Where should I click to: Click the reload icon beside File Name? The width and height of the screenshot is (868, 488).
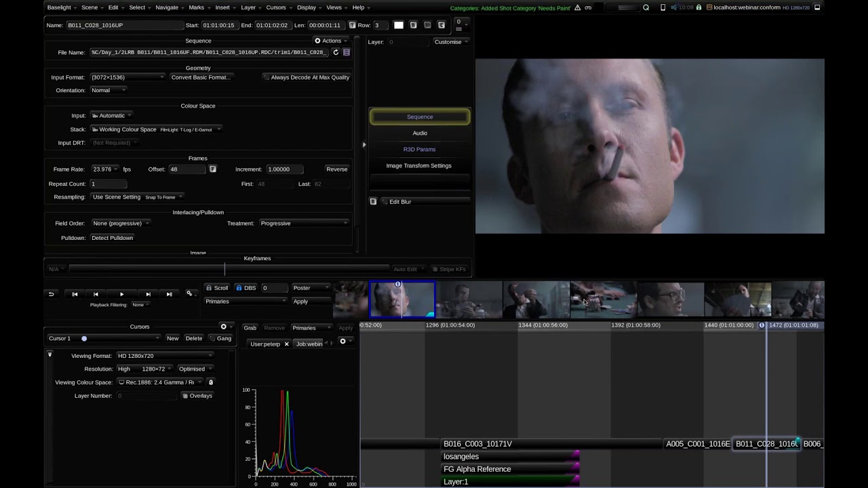(x=336, y=52)
